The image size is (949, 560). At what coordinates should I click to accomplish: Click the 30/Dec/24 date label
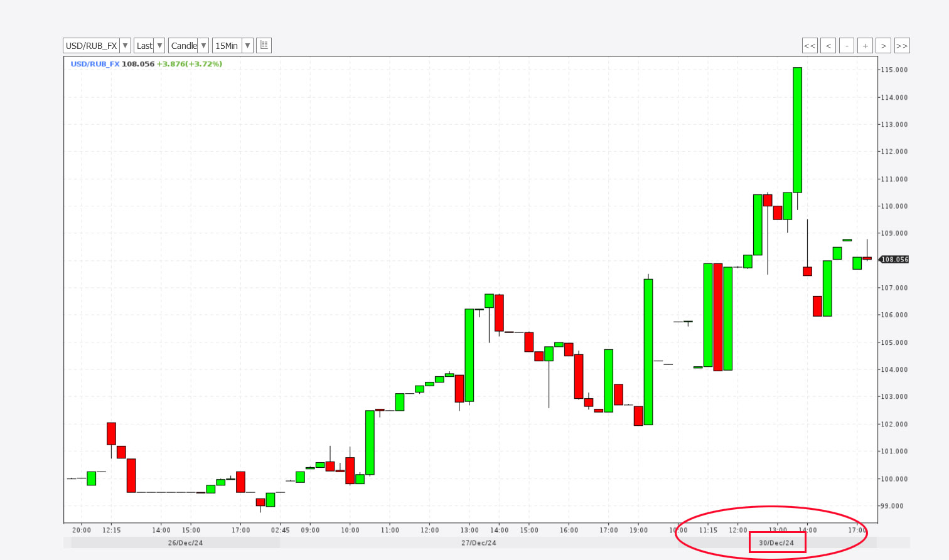pyautogui.click(x=776, y=543)
